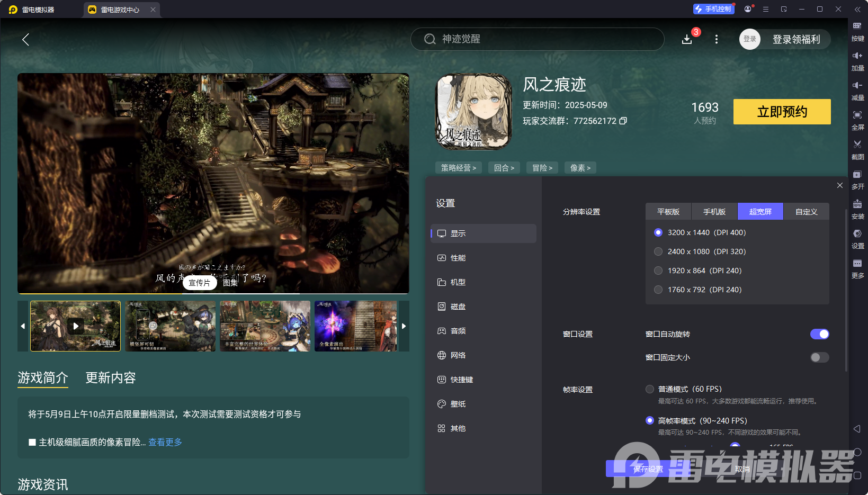Click the screenshot (截图) scissors icon

pos(857,145)
